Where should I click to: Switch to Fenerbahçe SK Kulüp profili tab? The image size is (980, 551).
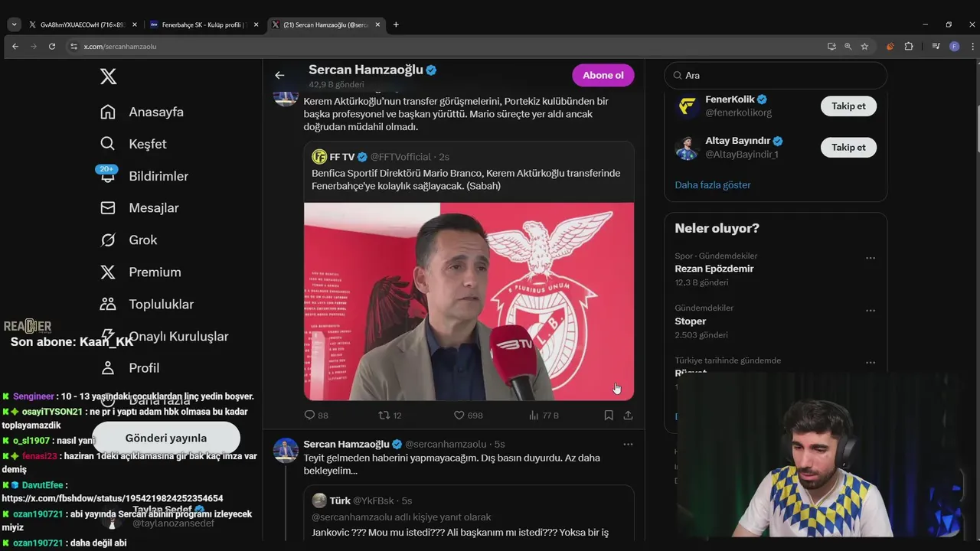[x=203, y=24]
